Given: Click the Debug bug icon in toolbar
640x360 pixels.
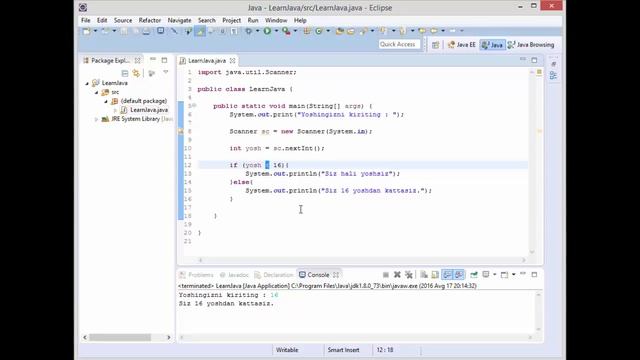Looking at the screenshot, I should 248,31.
